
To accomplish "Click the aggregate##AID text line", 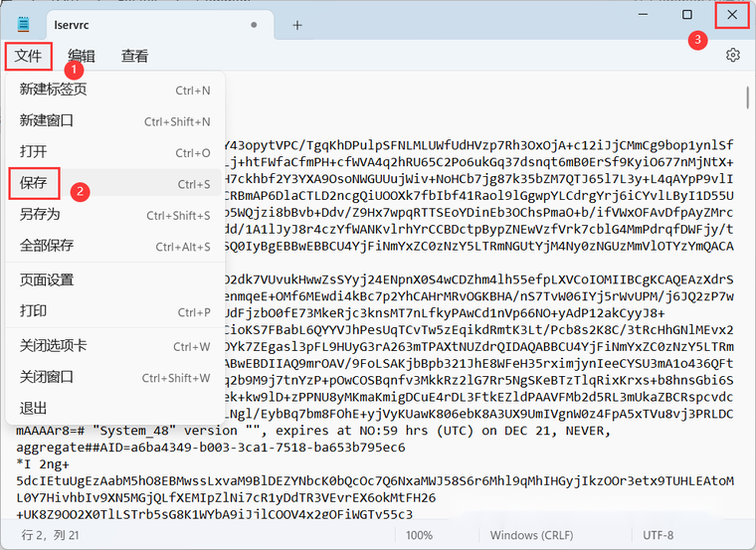I will click(211, 448).
